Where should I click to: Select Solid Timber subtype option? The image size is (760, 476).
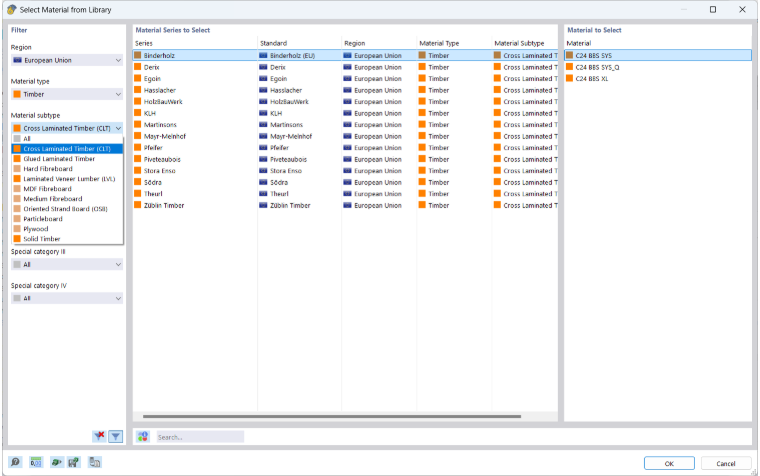[67, 239]
